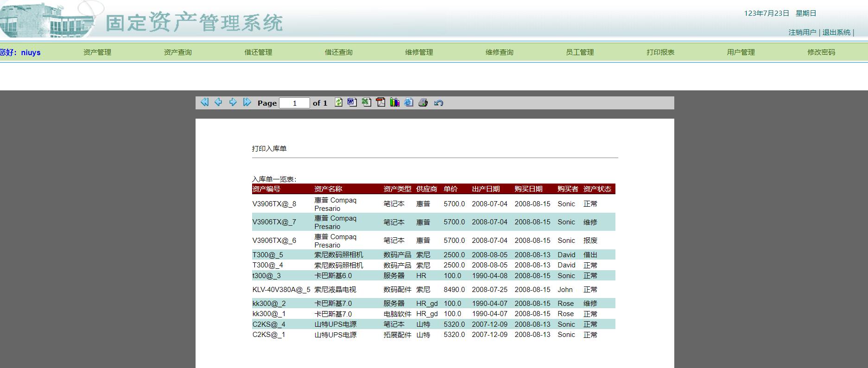Click the page number input field
868x368 pixels.
(294, 103)
